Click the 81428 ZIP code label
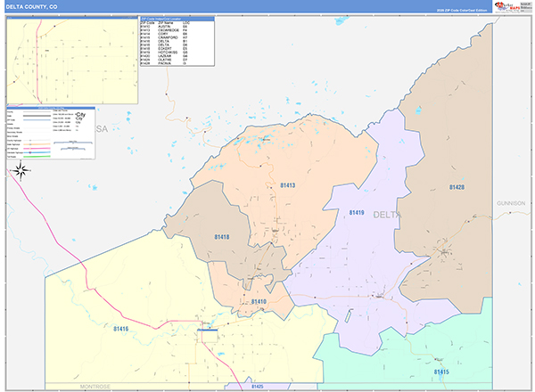The height and width of the screenshot is (392, 535). pyautogui.click(x=457, y=187)
